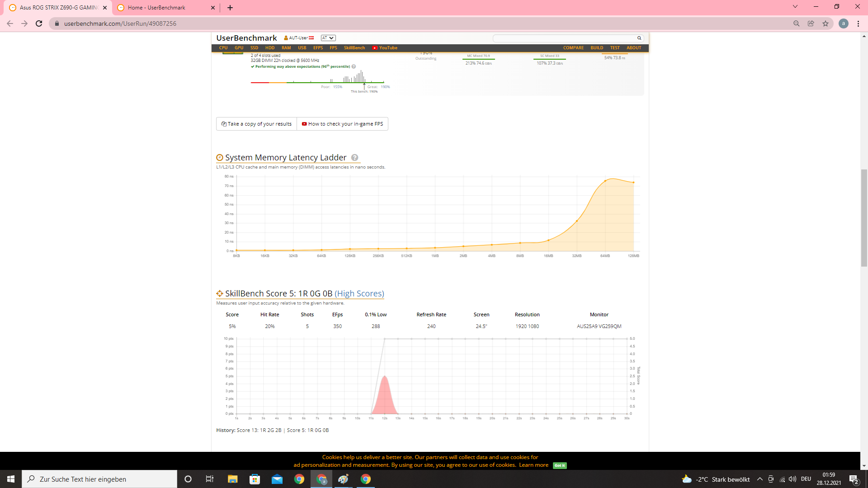The height and width of the screenshot is (488, 868).
Task: Click the latency ladder help question icon
Action: click(x=355, y=158)
